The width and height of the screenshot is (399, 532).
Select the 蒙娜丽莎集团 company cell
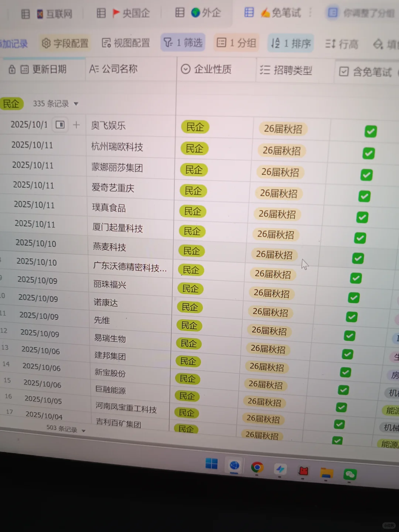click(x=131, y=168)
